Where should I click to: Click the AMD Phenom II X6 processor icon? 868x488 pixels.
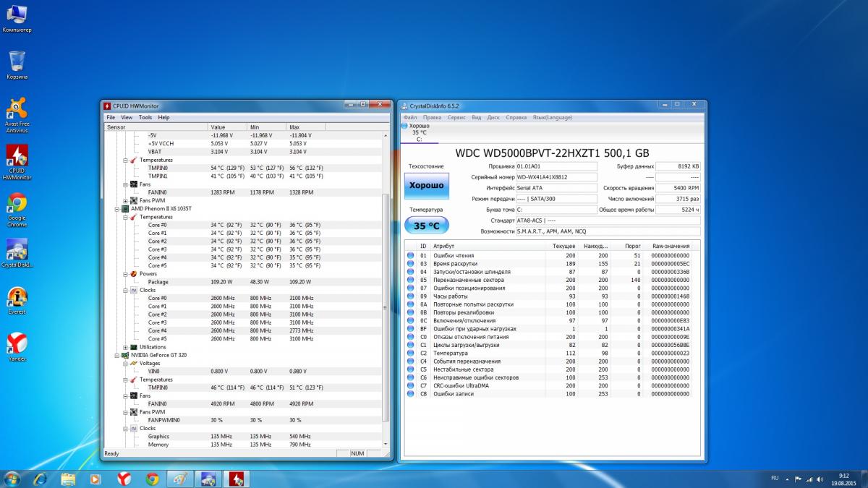click(x=125, y=209)
